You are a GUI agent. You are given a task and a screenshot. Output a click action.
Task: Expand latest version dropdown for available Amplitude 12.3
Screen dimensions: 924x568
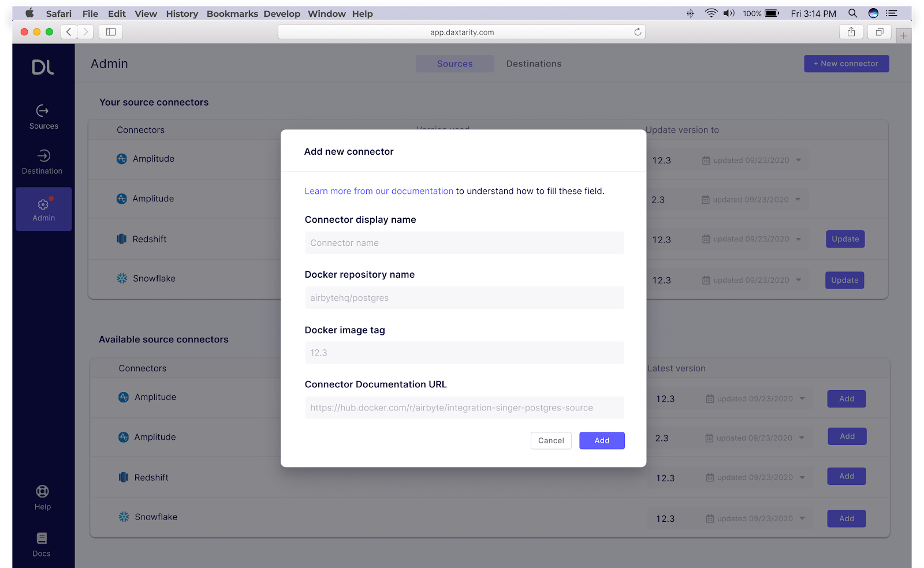pyautogui.click(x=802, y=398)
